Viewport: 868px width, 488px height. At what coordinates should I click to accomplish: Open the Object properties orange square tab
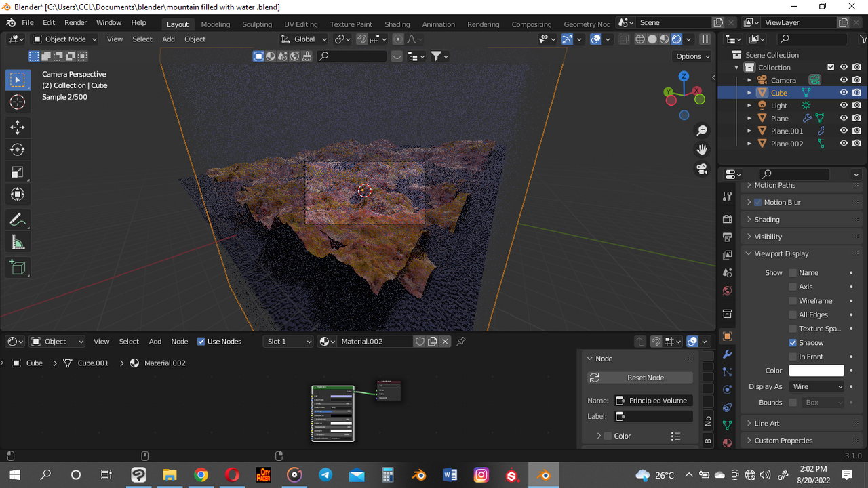[727, 337]
